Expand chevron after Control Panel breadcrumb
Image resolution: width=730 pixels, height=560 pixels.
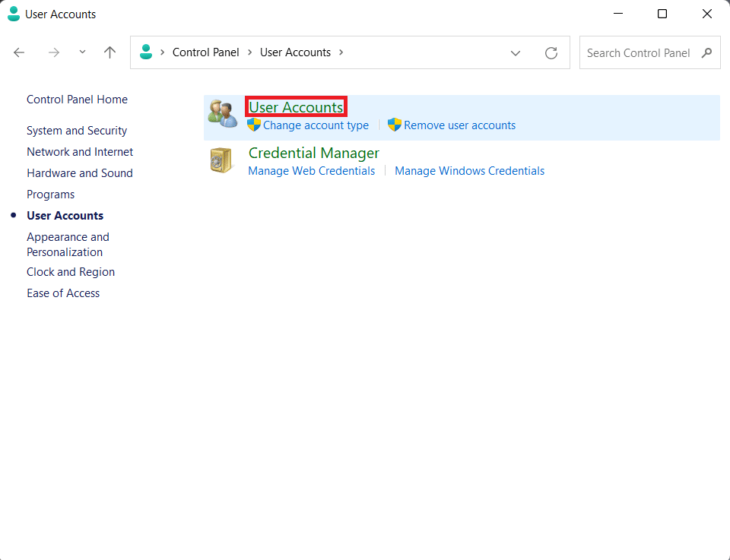point(249,52)
